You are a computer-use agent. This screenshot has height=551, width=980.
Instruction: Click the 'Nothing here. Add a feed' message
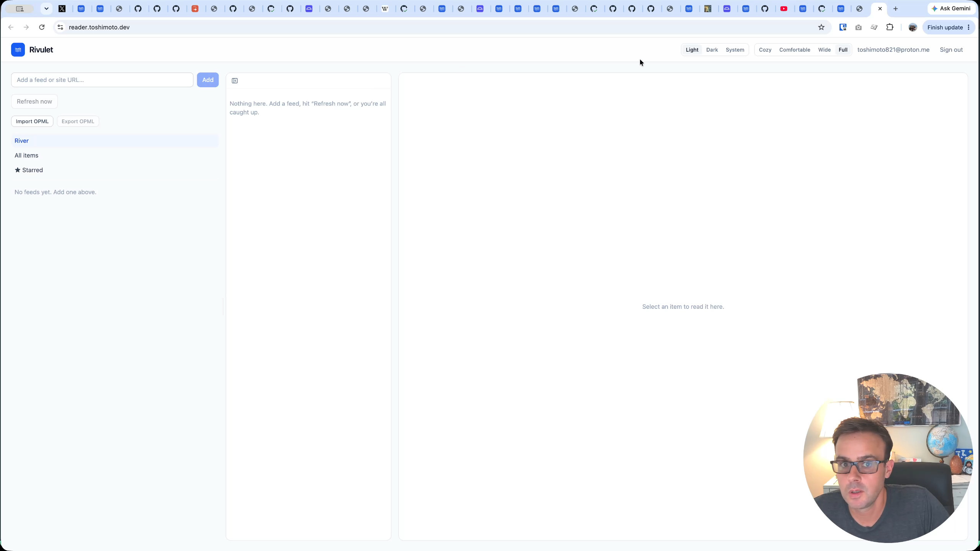[x=308, y=108]
